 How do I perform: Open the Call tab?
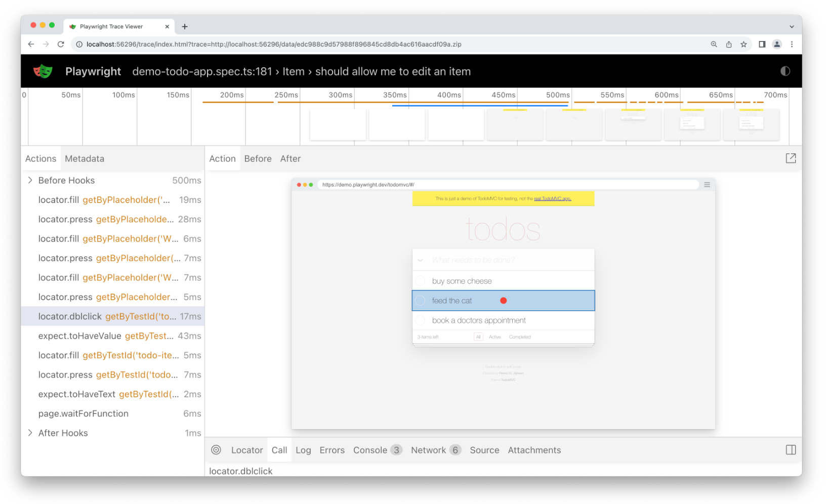pyautogui.click(x=279, y=450)
